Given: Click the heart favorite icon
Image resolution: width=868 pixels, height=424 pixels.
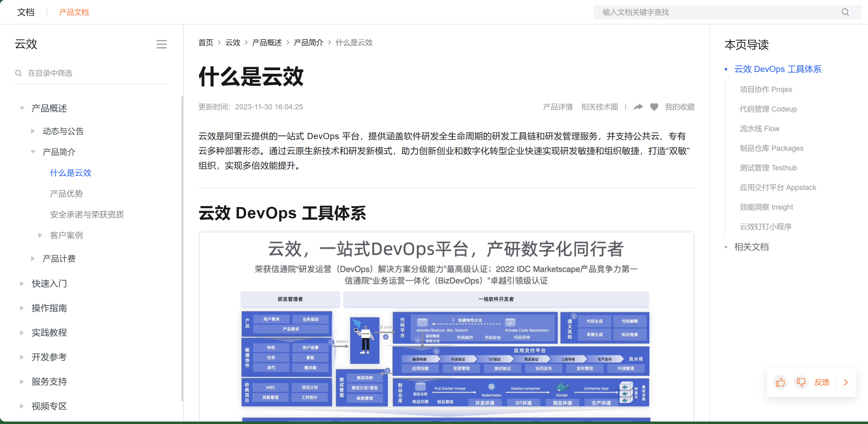Looking at the screenshot, I should (654, 107).
